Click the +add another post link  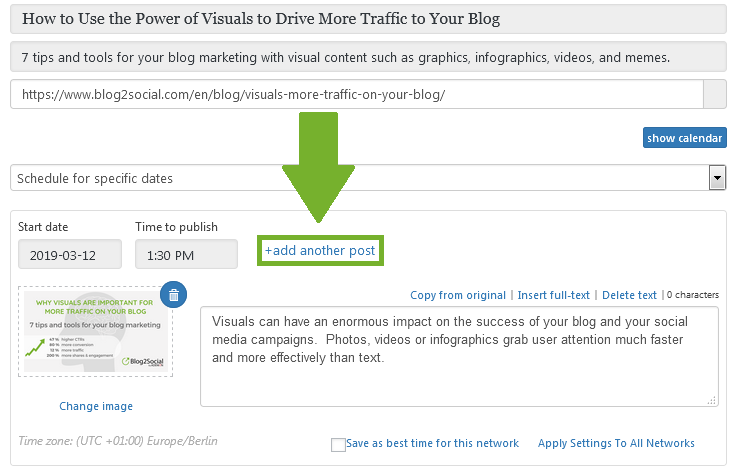click(x=320, y=250)
